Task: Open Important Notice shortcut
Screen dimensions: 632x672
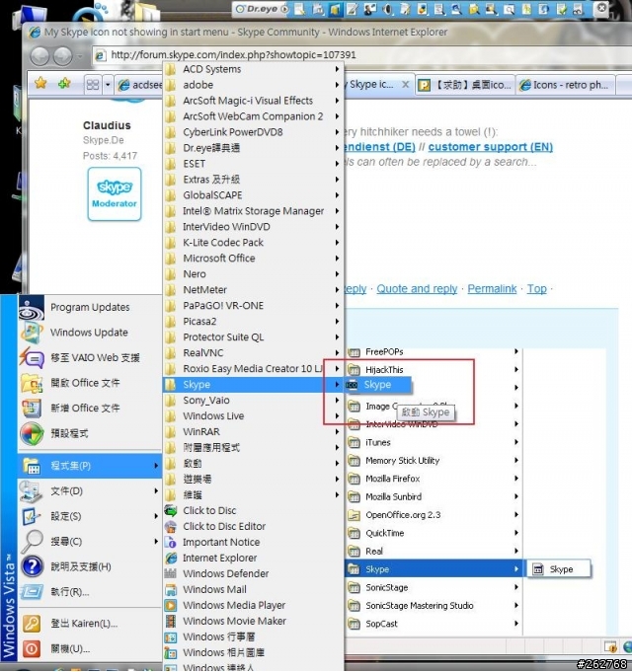Action: tap(253, 543)
